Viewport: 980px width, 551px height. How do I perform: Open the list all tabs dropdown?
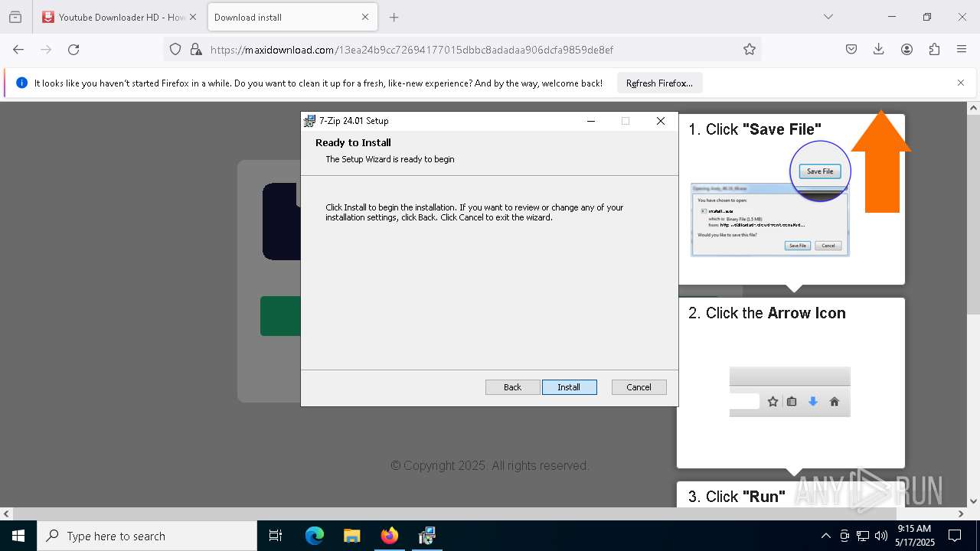(828, 17)
